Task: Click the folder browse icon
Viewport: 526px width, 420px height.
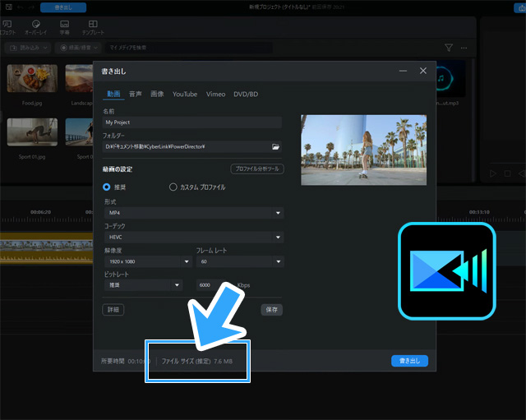Action: tap(276, 146)
